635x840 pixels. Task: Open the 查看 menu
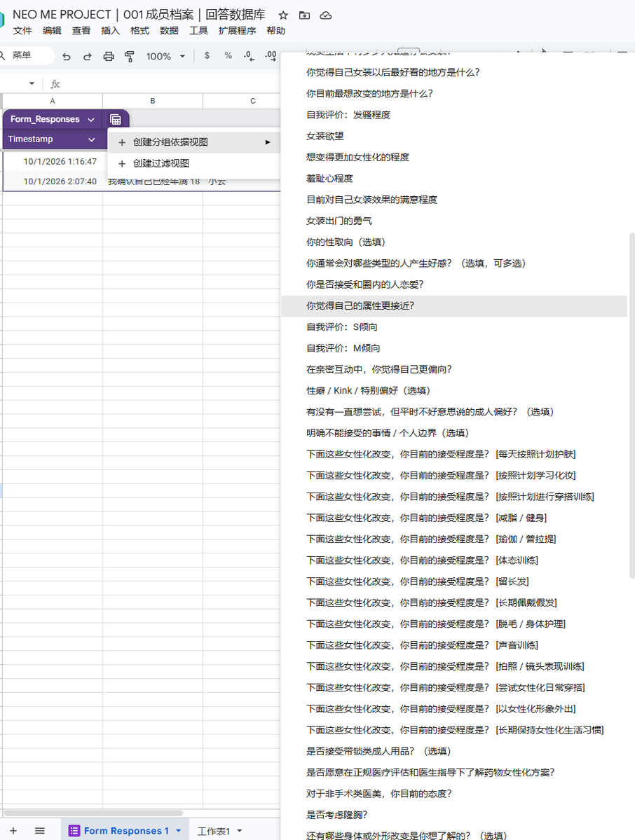(81, 31)
